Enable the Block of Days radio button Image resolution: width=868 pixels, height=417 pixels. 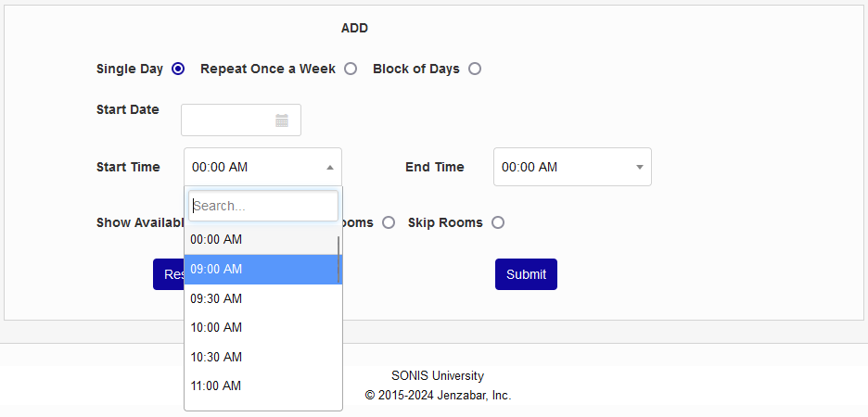pos(475,69)
